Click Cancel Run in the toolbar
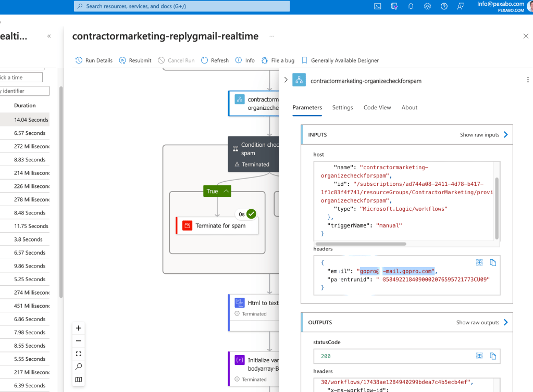Image resolution: width=533 pixels, height=392 pixels. click(176, 60)
